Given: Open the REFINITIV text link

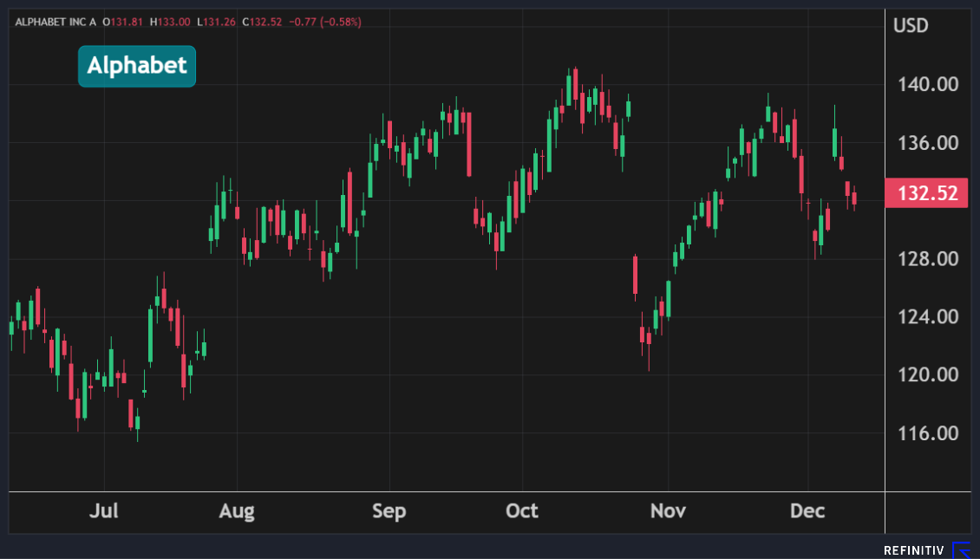Looking at the screenshot, I should [x=913, y=550].
